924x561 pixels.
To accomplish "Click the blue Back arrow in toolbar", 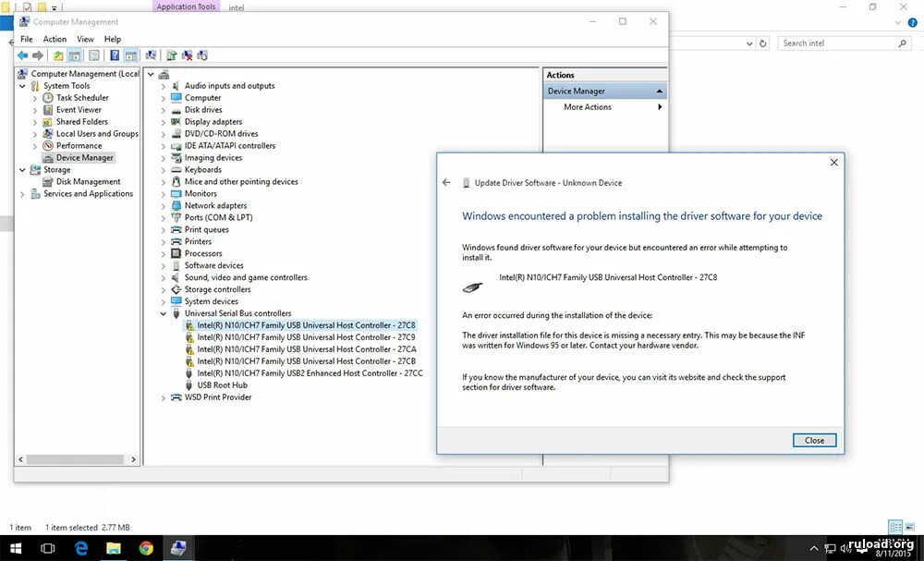I will (22, 55).
